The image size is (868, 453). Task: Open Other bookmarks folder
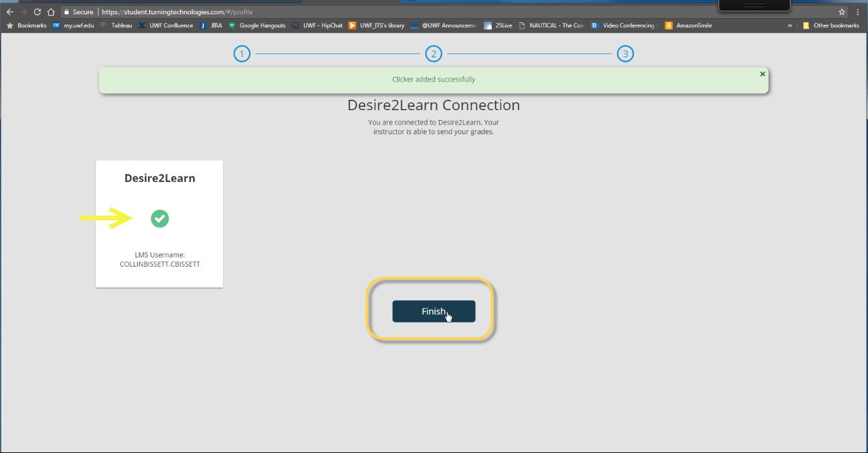[x=831, y=25]
